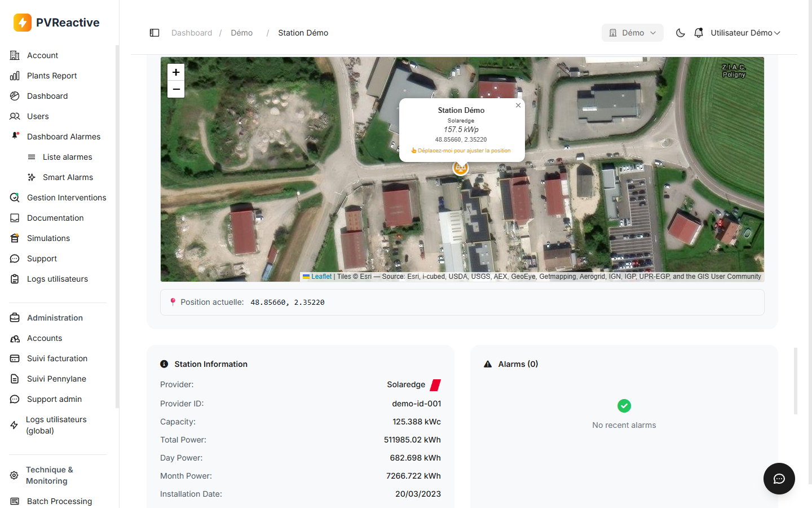Screen dimensions: 812x508
Task: Click the Station Information info icon
Action: coord(164,364)
